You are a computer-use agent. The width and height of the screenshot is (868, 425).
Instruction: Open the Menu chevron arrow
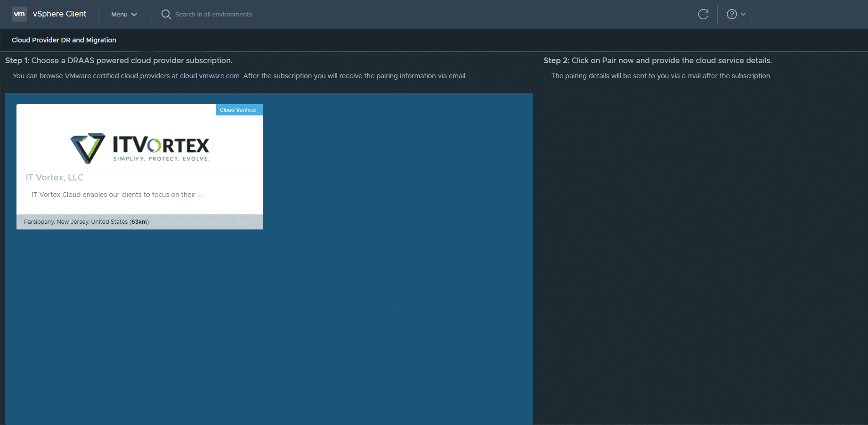134,14
